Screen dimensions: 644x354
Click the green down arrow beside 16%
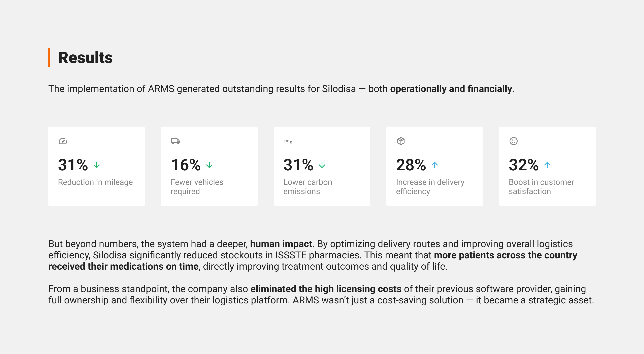pos(209,165)
